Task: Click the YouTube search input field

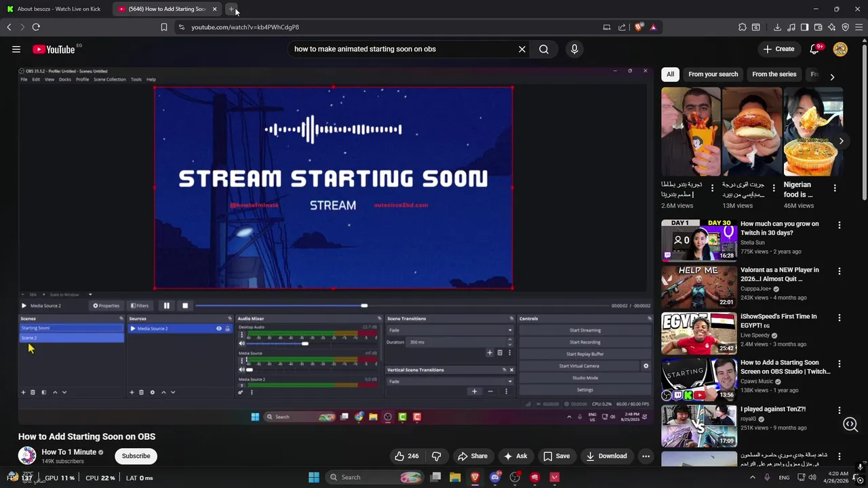Action: (x=401, y=49)
